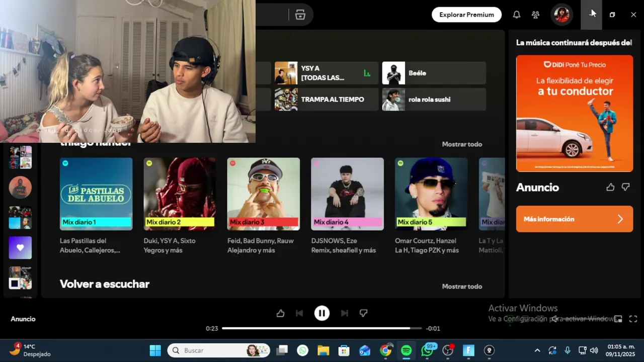
Task: Open Outlook from the taskbar
Action: [x=365, y=350]
